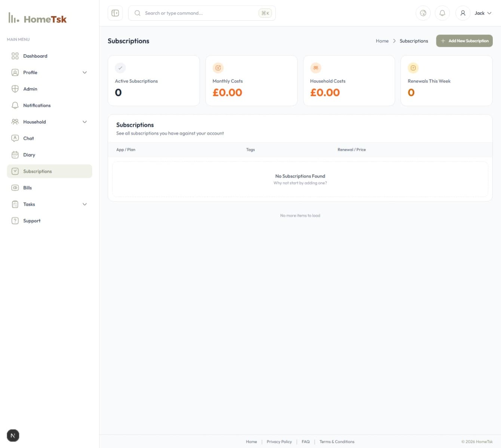This screenshot has height=448, width=501.
Task: Click the Household Costs card icon
Action: pos(316,68)
